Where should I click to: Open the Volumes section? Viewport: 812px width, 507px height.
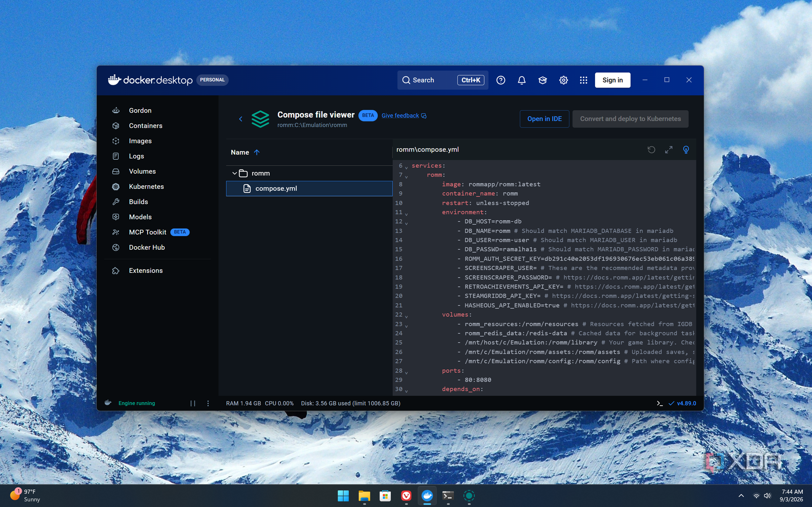(142, 172)
